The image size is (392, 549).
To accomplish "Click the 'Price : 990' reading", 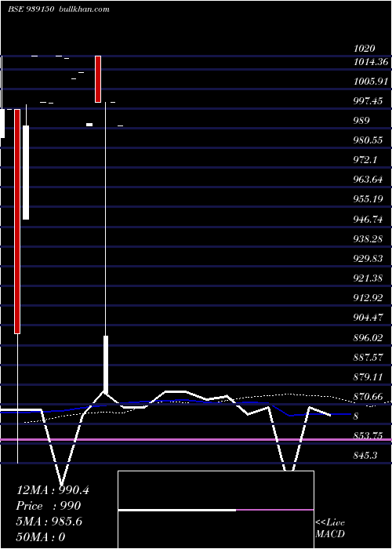I will [49, 506].
